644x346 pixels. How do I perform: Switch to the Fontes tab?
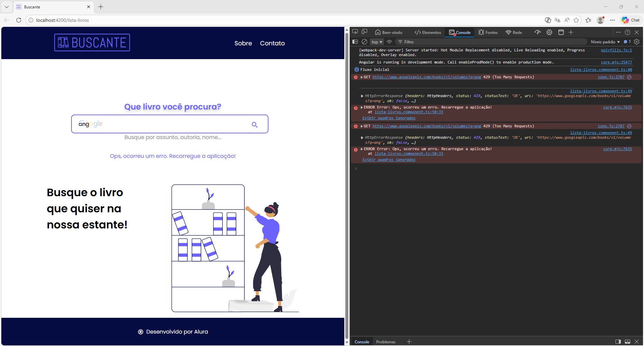(488, 32)
